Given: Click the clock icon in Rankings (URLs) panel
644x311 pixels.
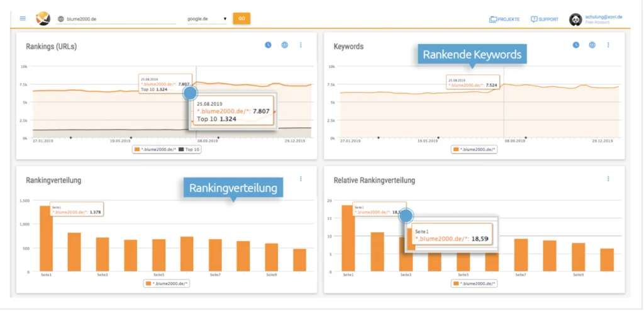Looking at the screenshot, I should pos(268,45).
